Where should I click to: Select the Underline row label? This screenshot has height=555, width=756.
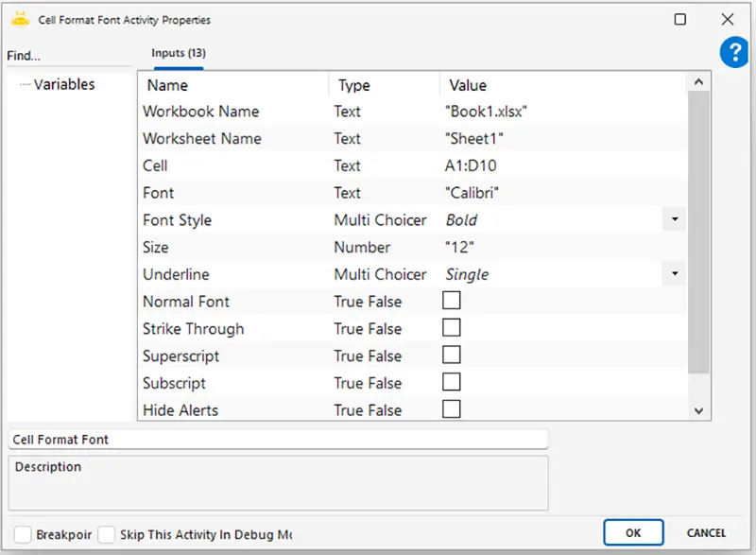176,274
